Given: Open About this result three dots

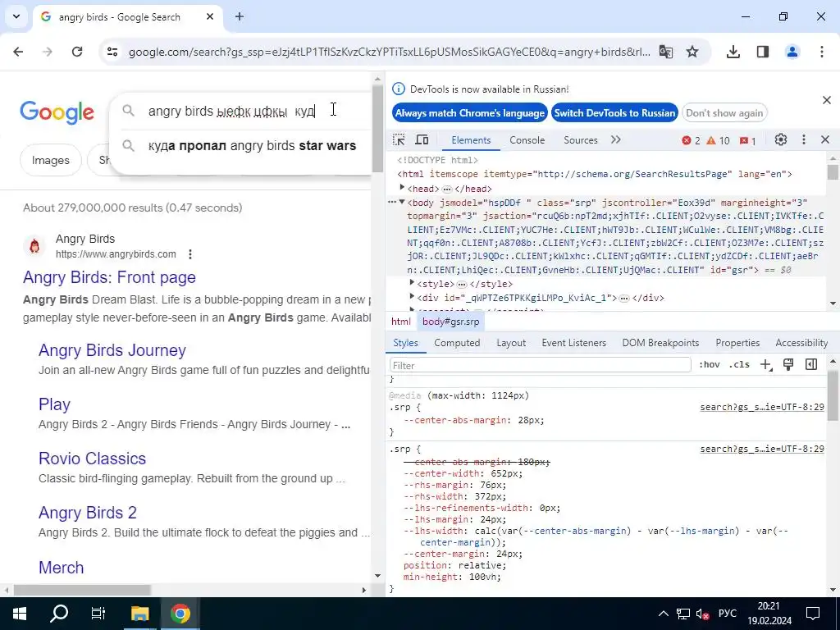Looking at the screenshot, I should point(190,254).
